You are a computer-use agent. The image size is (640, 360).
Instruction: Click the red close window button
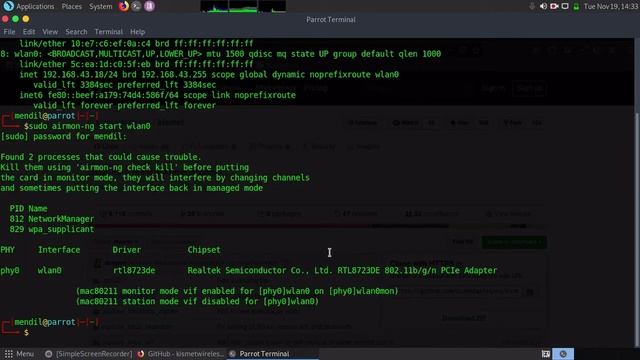pyautogui.click(x=5, y=19)
